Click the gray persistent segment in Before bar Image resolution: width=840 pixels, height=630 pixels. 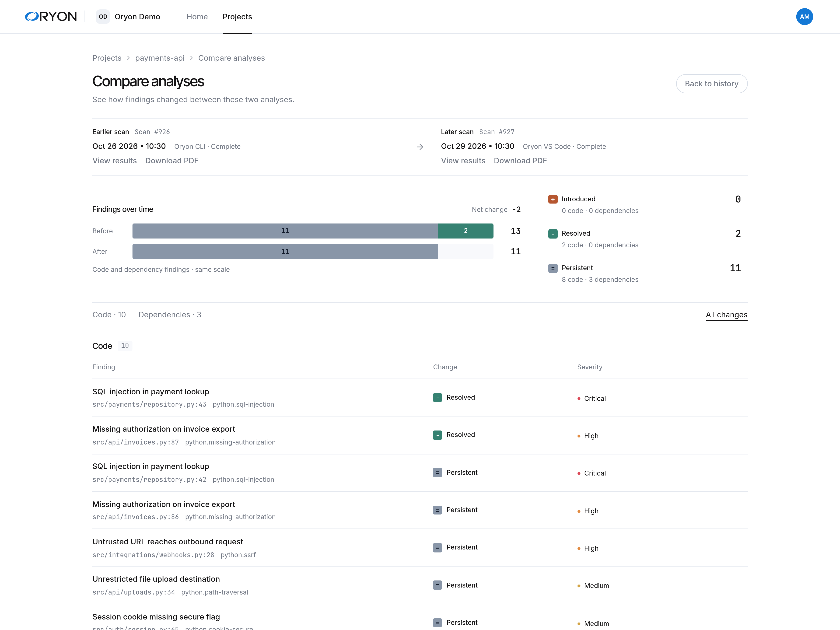point(285,231)
